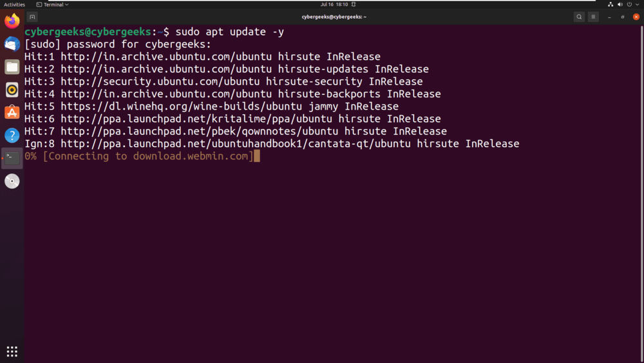Minimize the terminal window
This screenshot has height=363, width=644.
click(x=609, y=17)
